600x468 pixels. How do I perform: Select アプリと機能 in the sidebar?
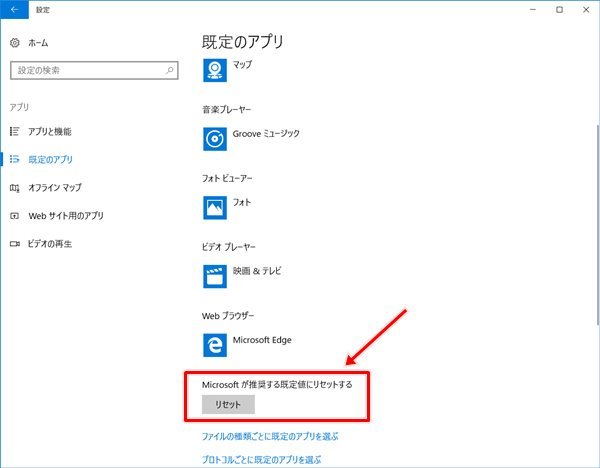click(x=50, y=132)
